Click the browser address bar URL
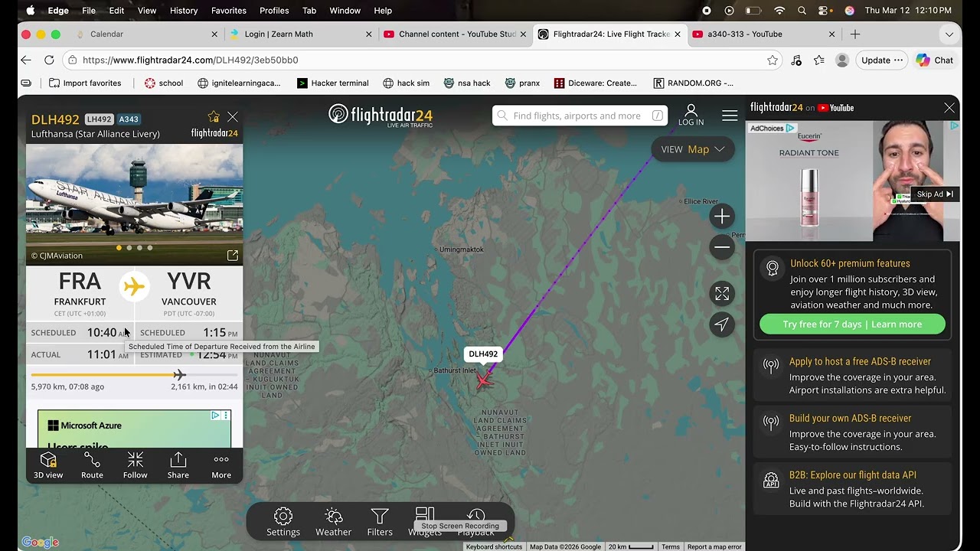 pos(190,60)
